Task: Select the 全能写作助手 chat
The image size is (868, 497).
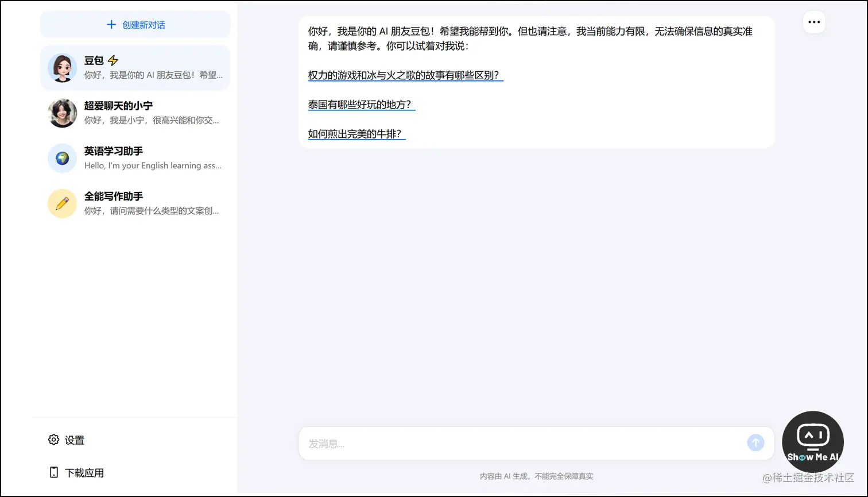Action: 135,204
